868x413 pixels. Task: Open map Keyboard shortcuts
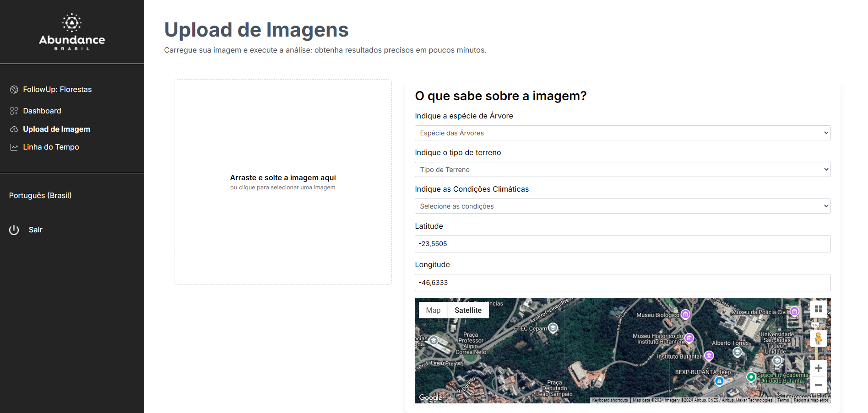point(610,400)
